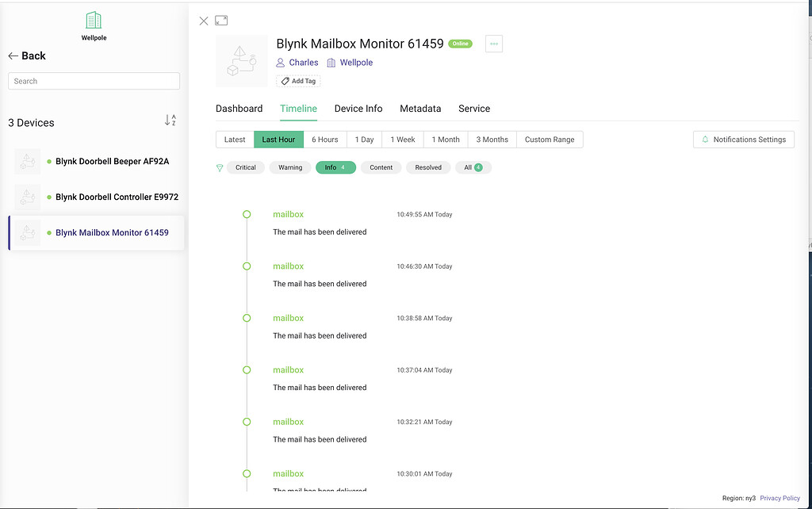812x509 pixels.
Task: Select the 1 Day time range
Action: (364, 140)
